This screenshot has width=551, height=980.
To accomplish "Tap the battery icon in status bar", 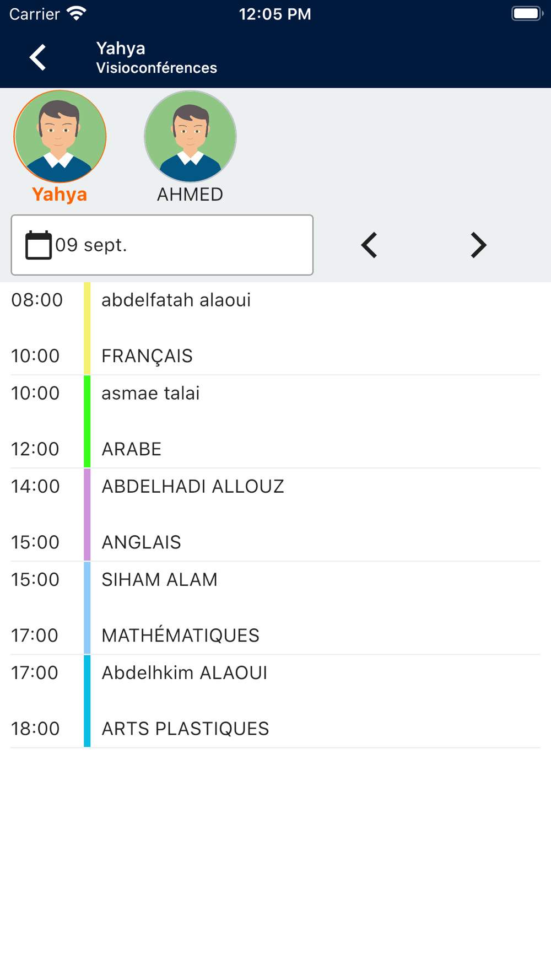I will [527, 13].
